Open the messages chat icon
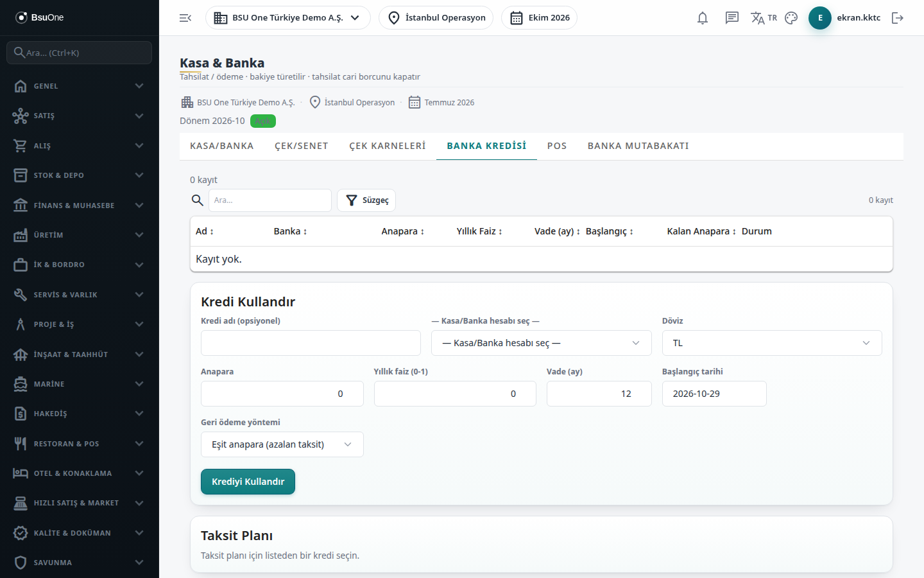The width and height of the screenshot is (924, 578). (x=732, y=18)
